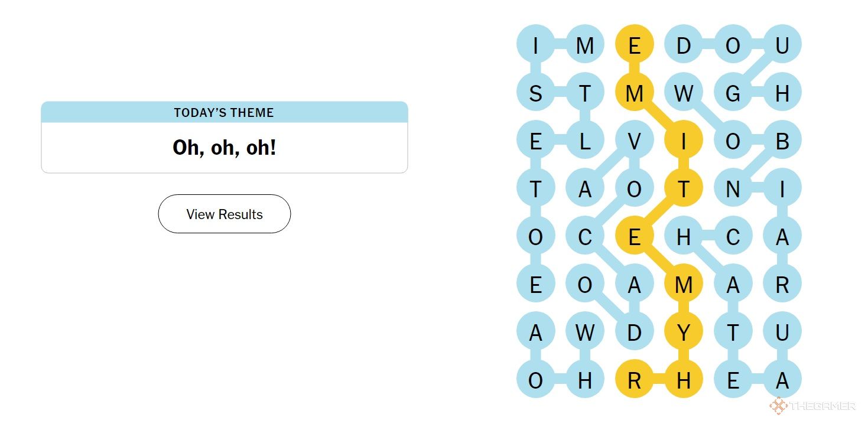This screenshot has height=427, width=868.
Task: Tap the blue letter N tile
Action: (733, 190)
